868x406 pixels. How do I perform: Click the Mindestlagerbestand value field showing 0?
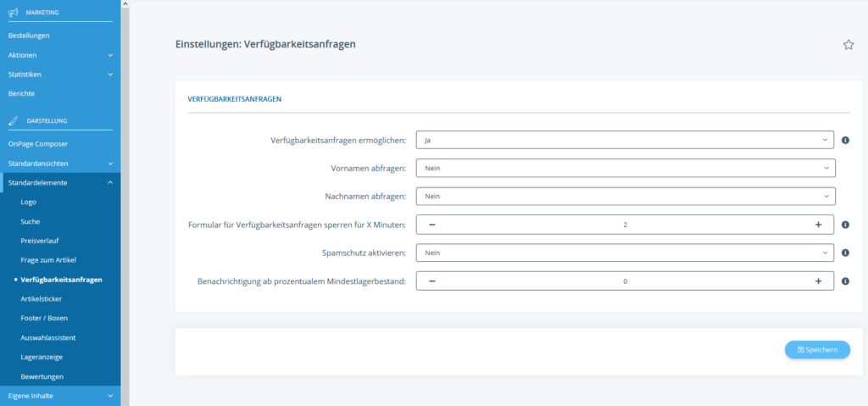point(625,281)
